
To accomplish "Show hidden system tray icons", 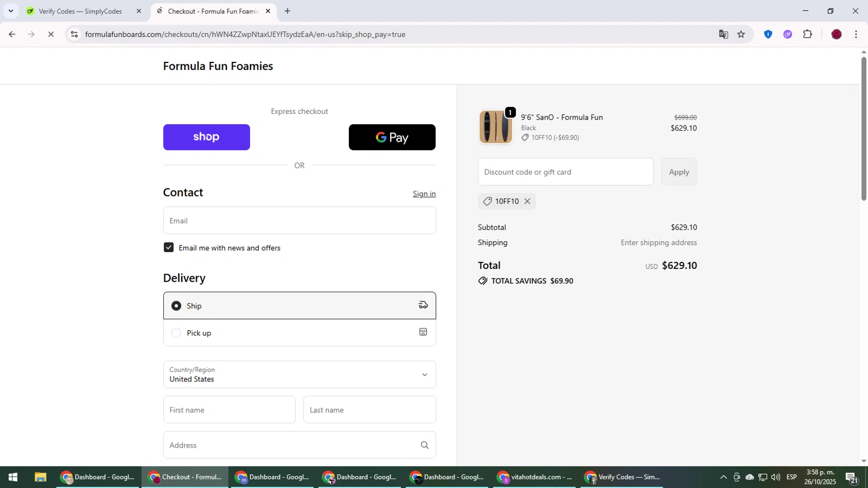I will 723,477.
